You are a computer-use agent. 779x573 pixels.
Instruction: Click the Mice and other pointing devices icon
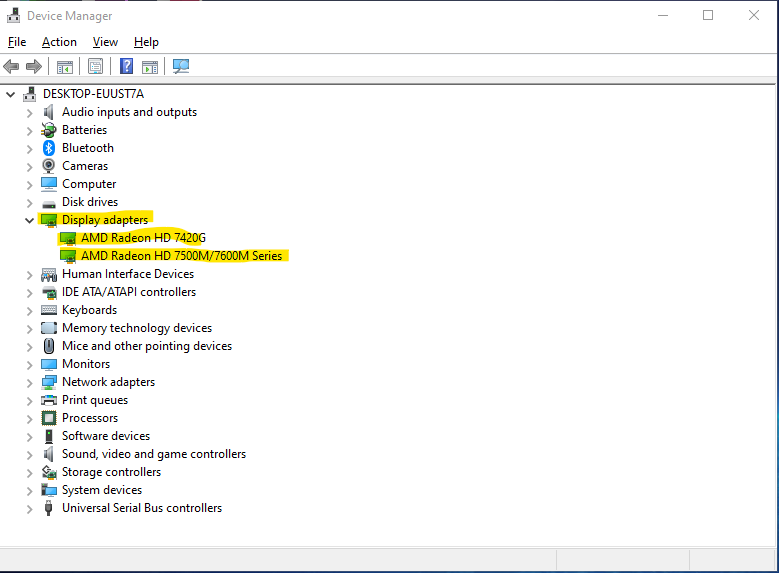[x=49, y=346]
